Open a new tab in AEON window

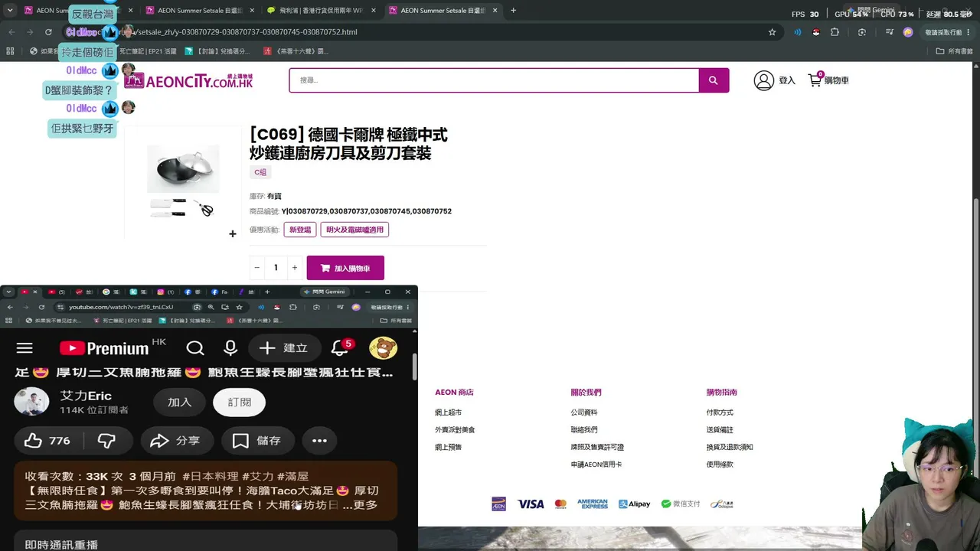[x=513, y=11]
